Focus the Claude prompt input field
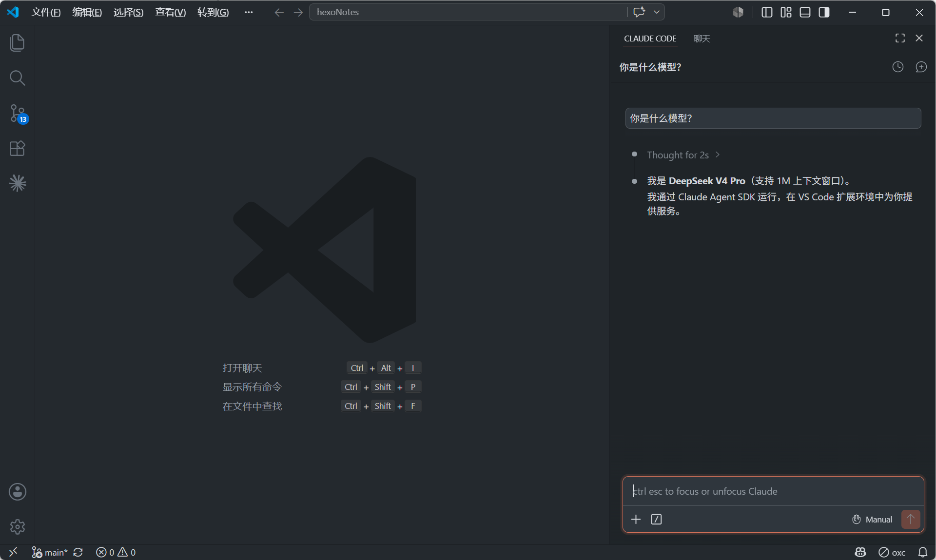 point(773,491)
